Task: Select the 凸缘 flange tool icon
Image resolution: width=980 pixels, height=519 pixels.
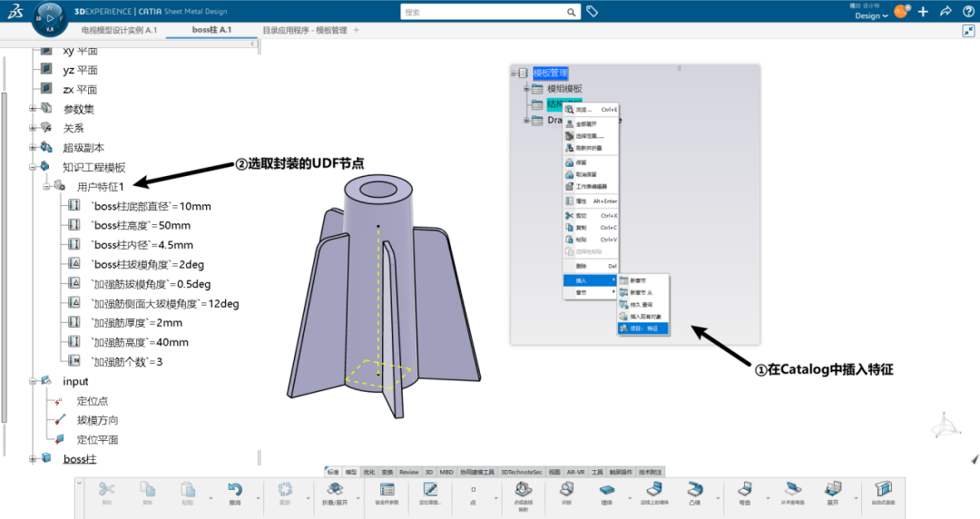Action: (x=696, y=489)
